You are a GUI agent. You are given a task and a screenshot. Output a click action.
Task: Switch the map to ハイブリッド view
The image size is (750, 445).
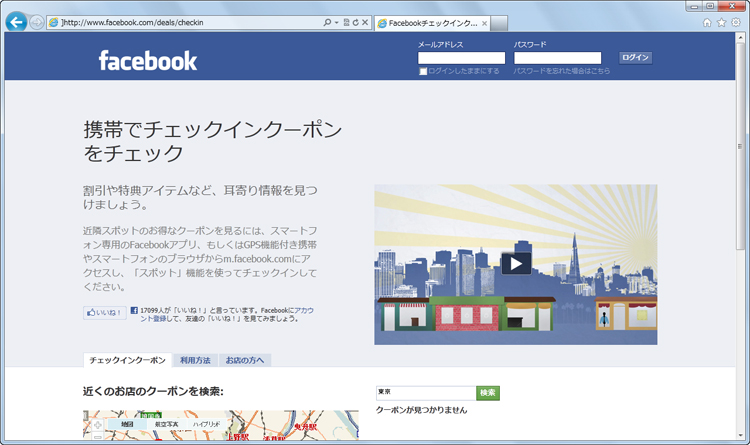207,424
